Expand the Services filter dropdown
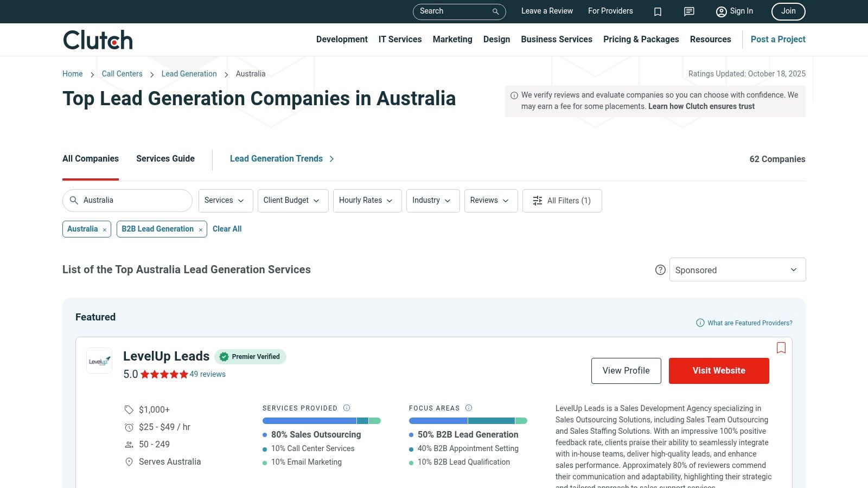Viewport: 868px width, 488px height. click(x=224, y=201)
